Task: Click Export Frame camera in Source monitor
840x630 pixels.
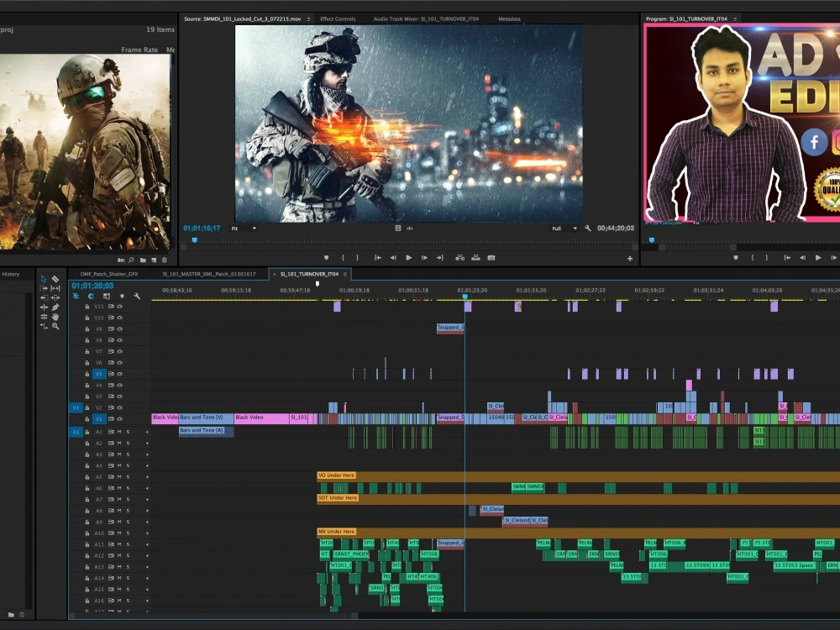Action: click(x=491, y=258)
